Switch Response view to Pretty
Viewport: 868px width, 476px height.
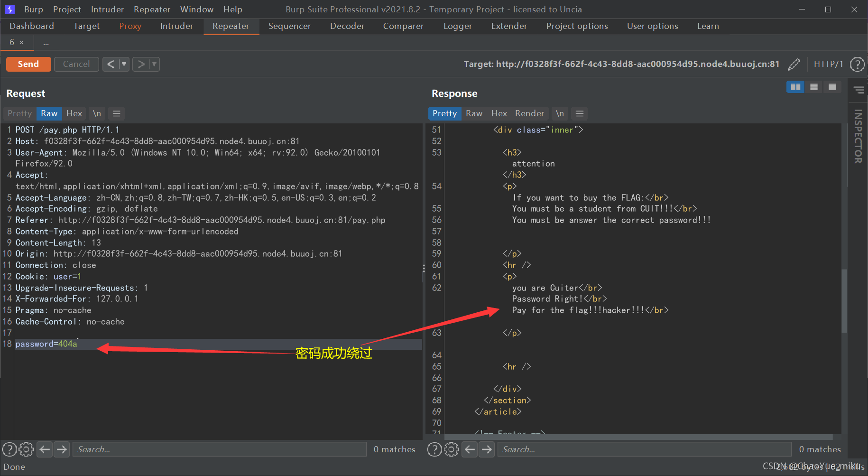pyautogui.click(x=444, y=113)
